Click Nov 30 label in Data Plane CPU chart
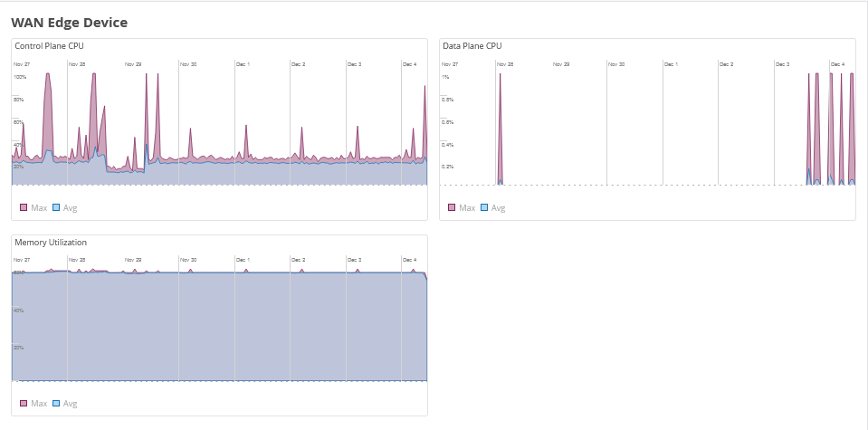This screenshot has height=430, width=868. pos(616,64)
